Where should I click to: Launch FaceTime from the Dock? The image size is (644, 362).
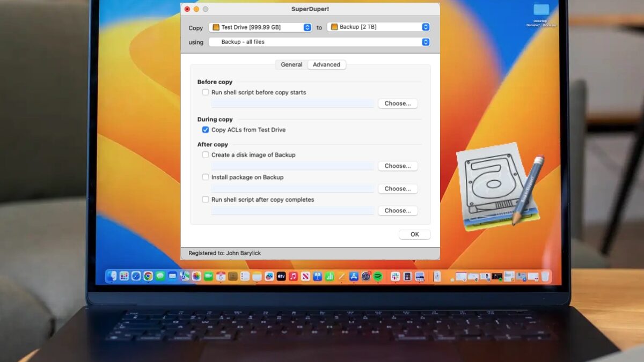pos(208,276)
